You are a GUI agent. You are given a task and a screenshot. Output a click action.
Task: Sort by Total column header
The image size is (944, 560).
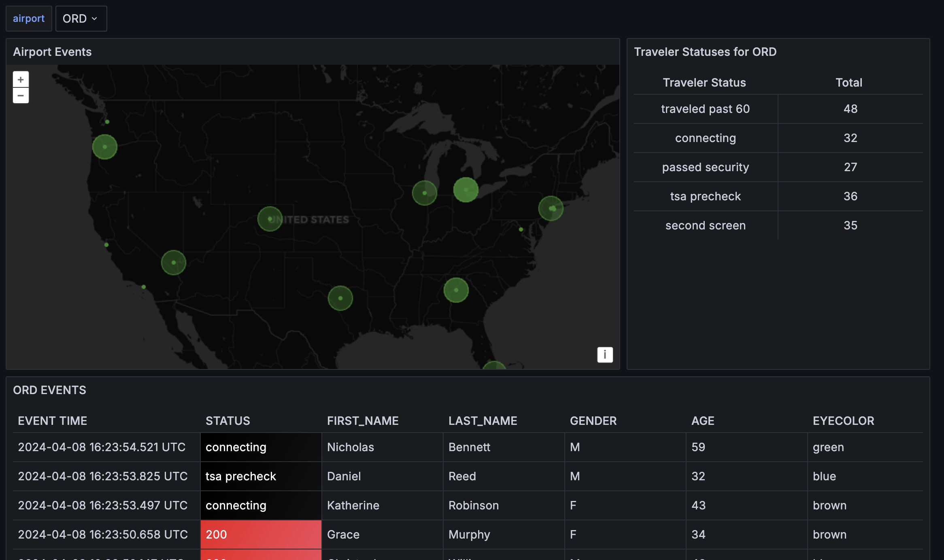click(x=849, y=83)
